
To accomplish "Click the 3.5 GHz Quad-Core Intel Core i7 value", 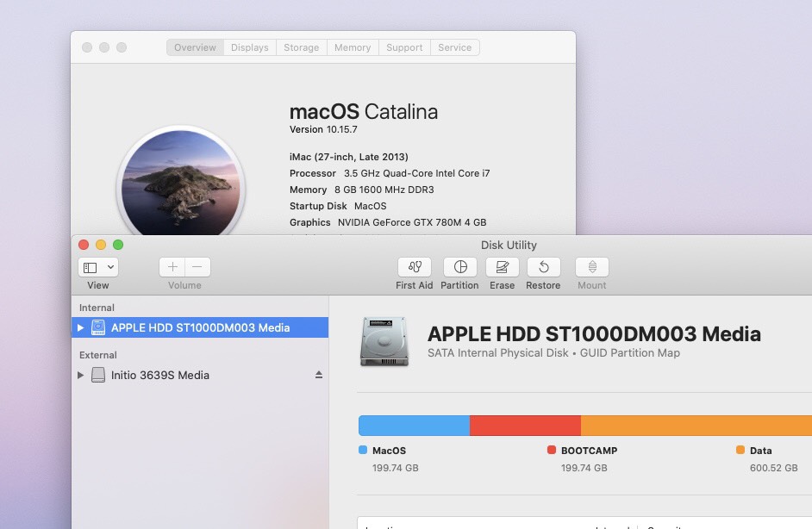I will [417, 173].
